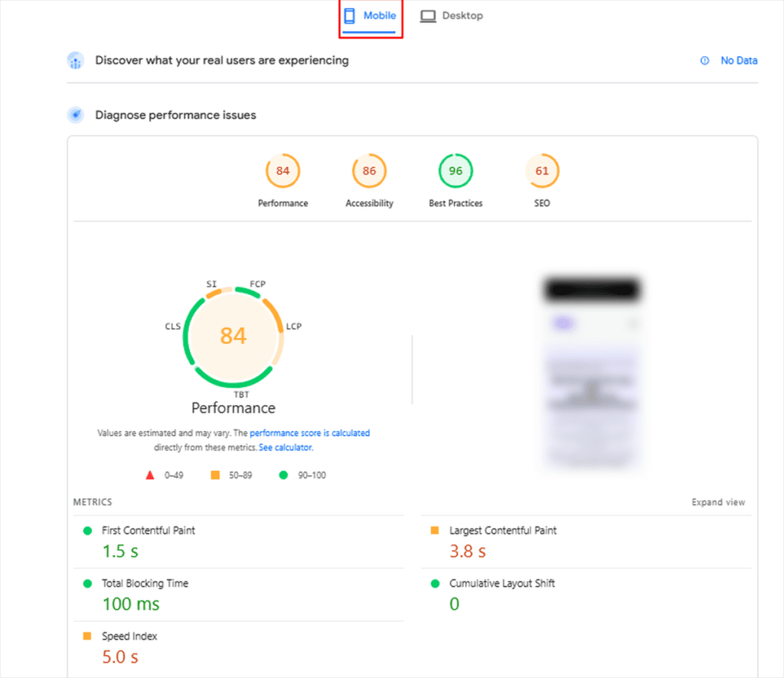Click the mobile phone icon
This screenshot has width=784, height=678.
click(x=349, y=16)
